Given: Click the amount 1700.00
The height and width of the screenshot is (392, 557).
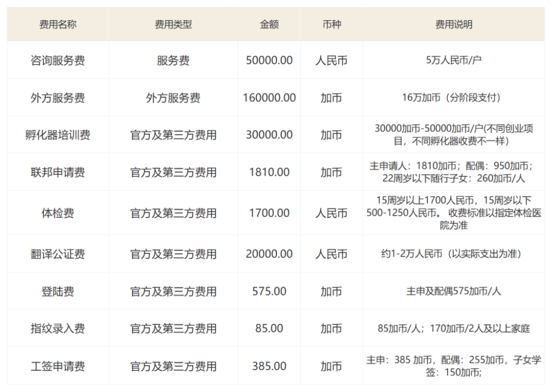Looking at the screenshot, I should tap(269, 213).
